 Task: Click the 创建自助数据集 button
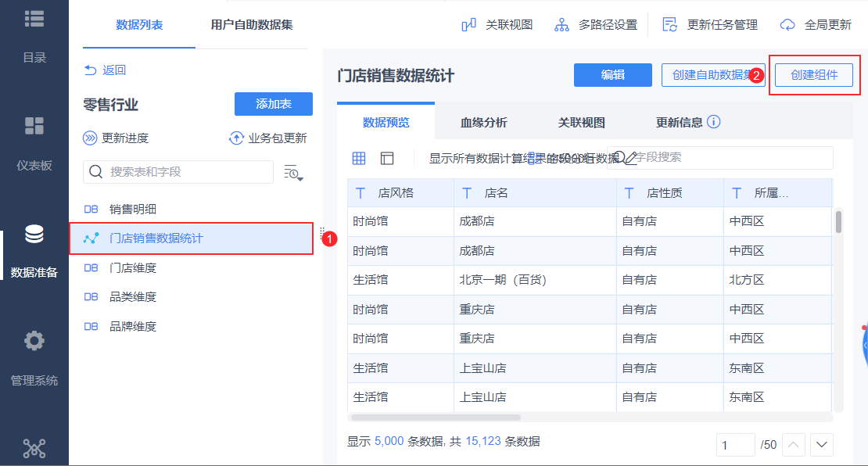713,75
